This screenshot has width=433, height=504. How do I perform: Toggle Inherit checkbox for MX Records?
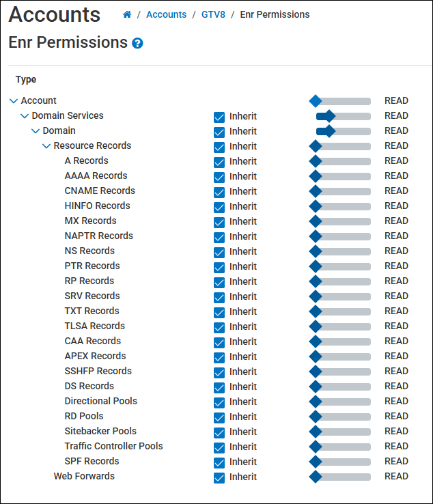[x=219, y=222]
